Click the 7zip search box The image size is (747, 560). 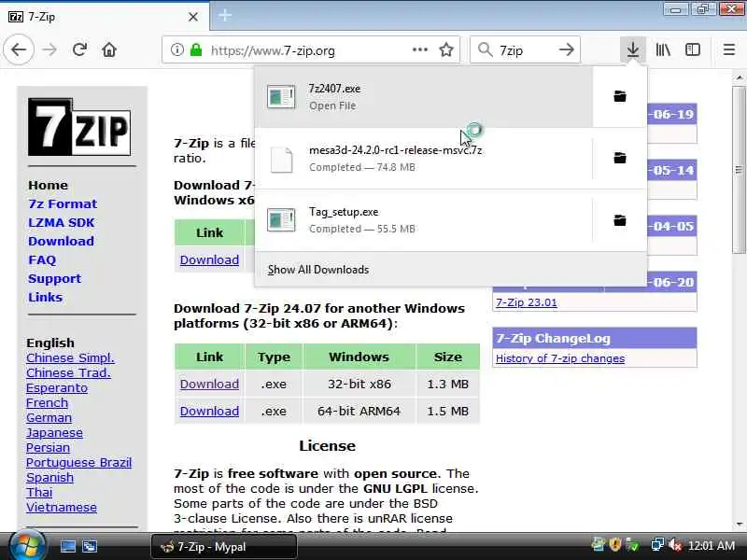click(525, 50)
